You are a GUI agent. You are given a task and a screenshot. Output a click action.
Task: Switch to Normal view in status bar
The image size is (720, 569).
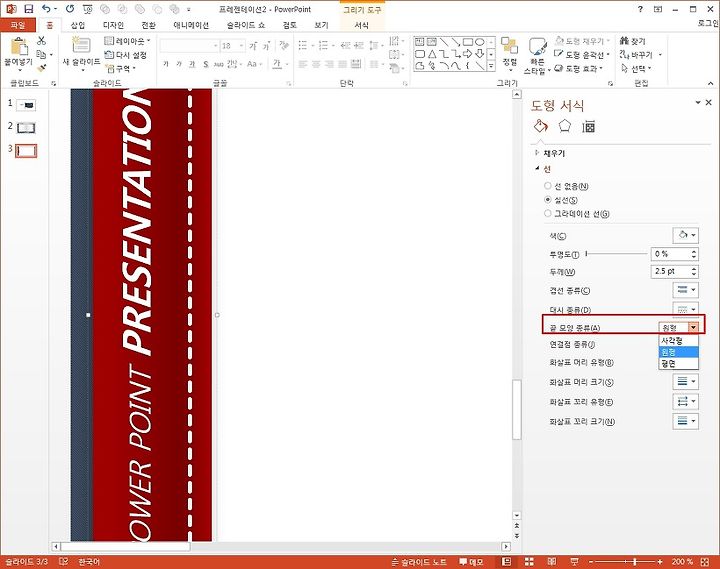click(x=506, y=562)
